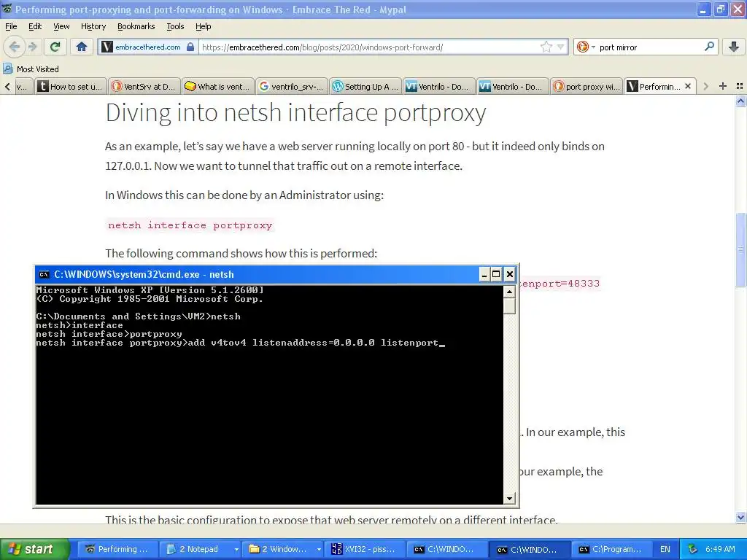
Task: Switch to the 'What is vent...' tab
Action: (218, 86)
